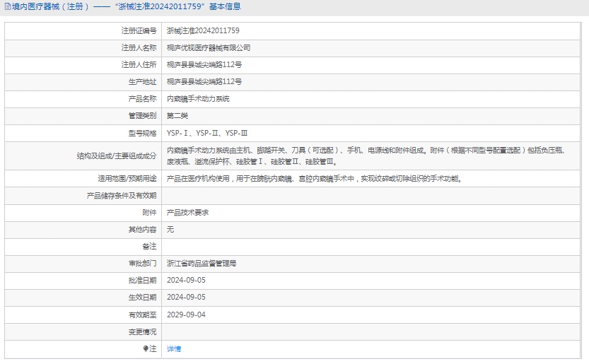This screenshot has width=589, height=364.
Task: Click the 适用范围/预期用途 description text
Action: coord(314,179)
